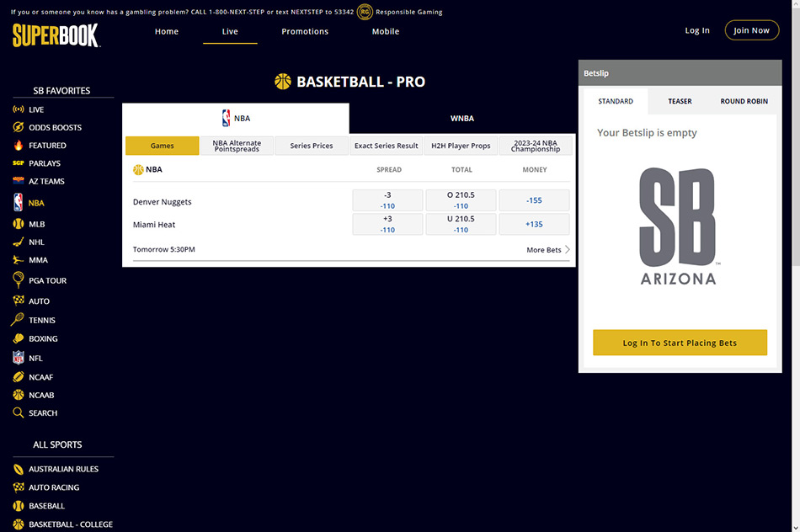Screen dimensions: 800x532
Task: Open the More Bets chevron arrow
Action: (x=568, y=249)
